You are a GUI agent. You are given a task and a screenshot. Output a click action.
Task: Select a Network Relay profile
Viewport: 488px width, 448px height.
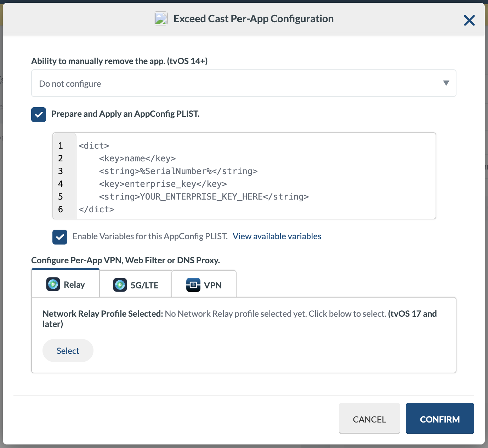pos(68,351)
